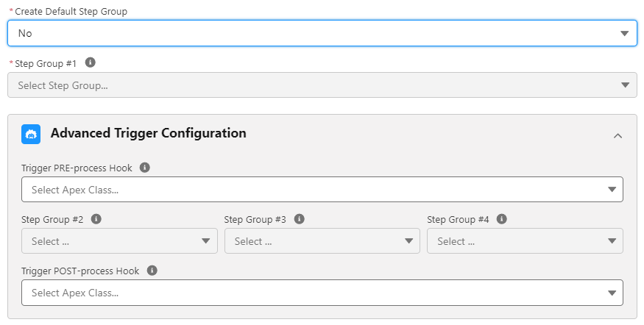
Task: Click the Trigger PRE-process Hook dropdown arrow
Action: 612,190
